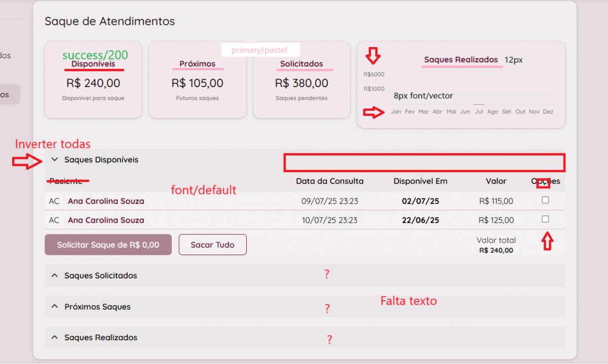Click the AC avatar in the 10/07/25 row
Screen dimensions: 608x364
pyautogui.click(x=54, y=220)
